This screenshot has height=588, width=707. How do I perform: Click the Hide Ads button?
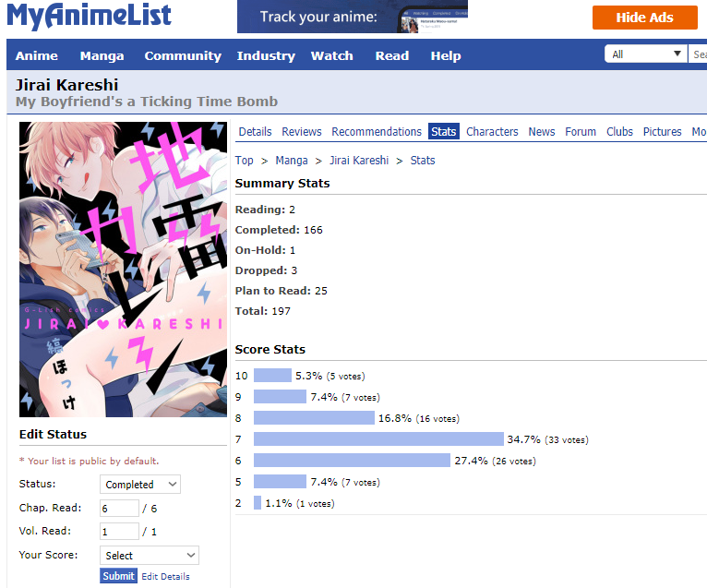pos(645,18)
